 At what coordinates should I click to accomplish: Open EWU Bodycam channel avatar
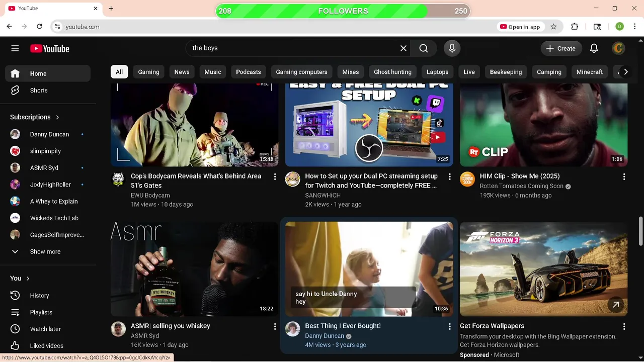118,179
